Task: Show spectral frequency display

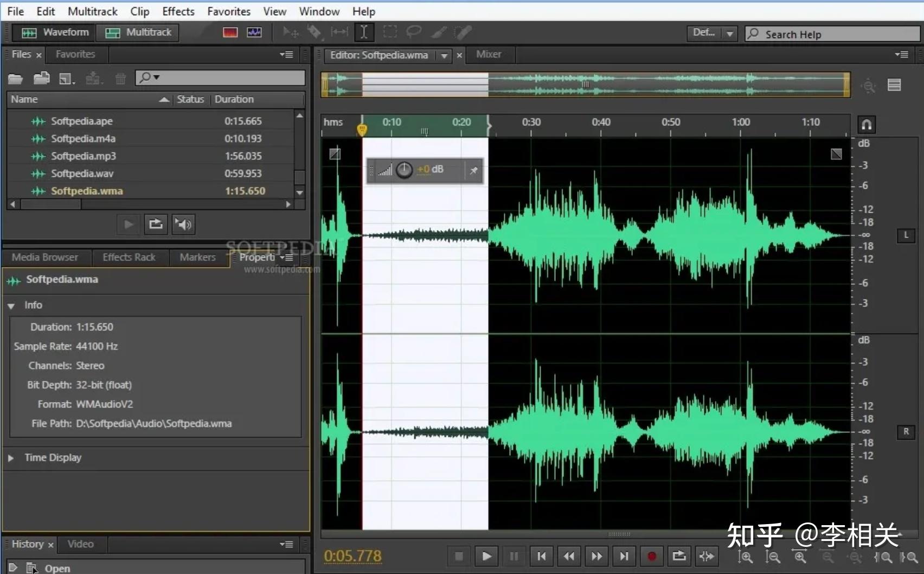Action: click(x=230, y=33)
